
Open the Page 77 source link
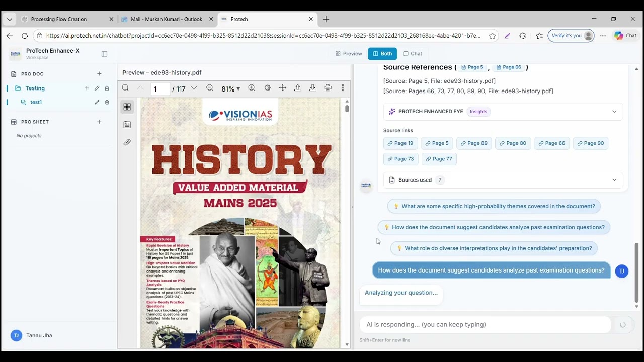[439, 159]
